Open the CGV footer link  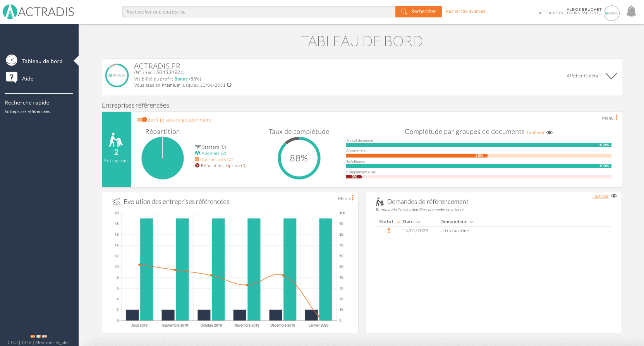pos(27,343)
